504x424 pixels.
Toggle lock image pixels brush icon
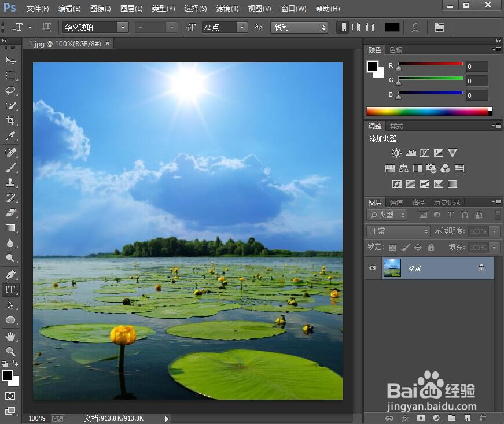(x=406, y=248)
